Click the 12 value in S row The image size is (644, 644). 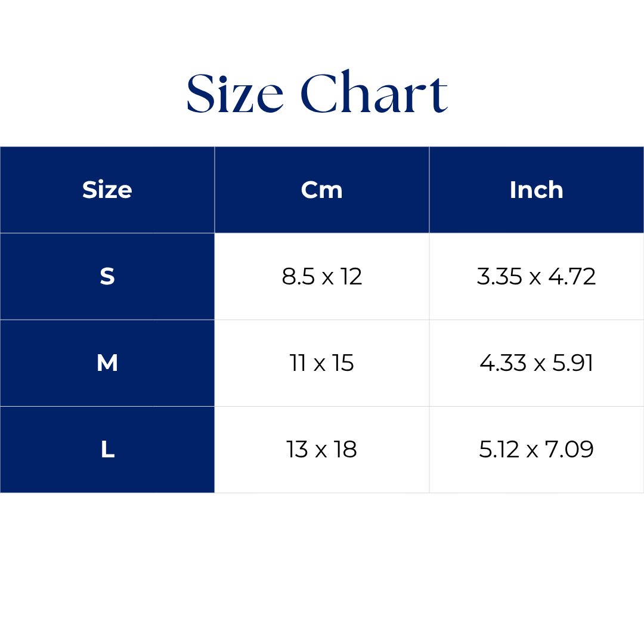pos(352,277)
